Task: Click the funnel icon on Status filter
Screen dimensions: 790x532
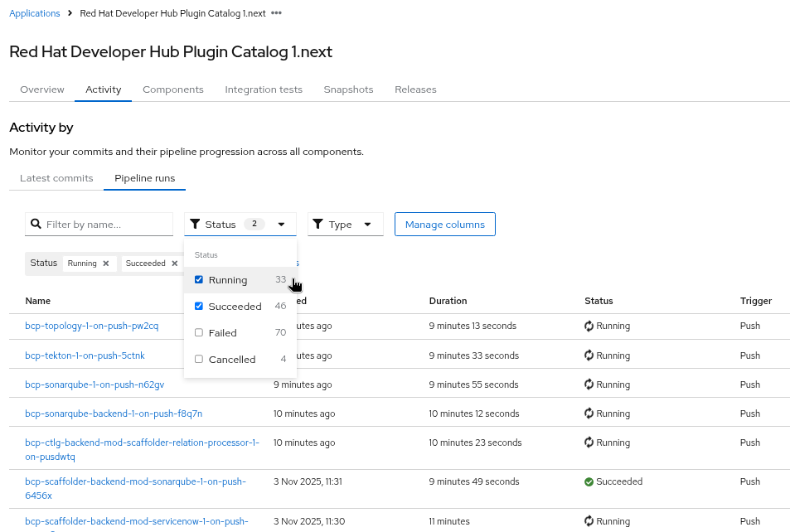Action: click(x=195, y=224)
